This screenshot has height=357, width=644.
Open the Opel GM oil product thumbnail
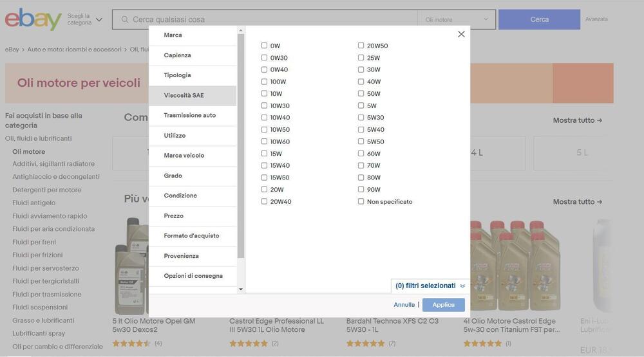(x=131, y=266)
